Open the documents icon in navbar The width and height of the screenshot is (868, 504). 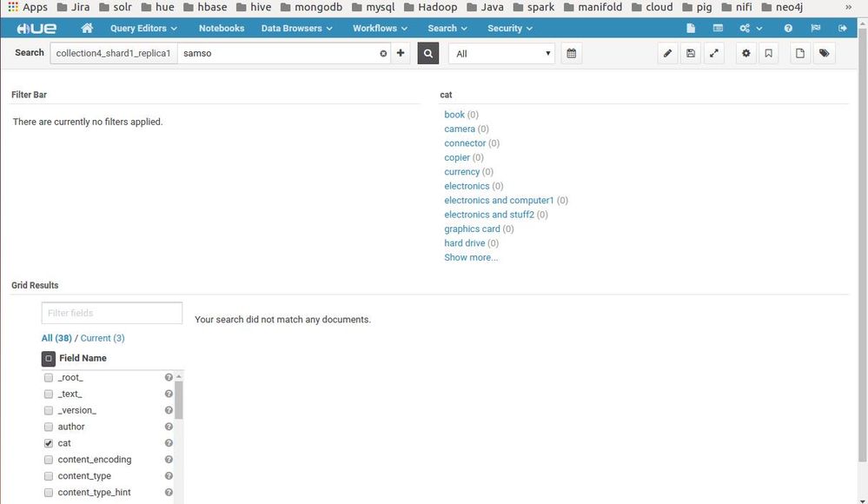point(690,29)
